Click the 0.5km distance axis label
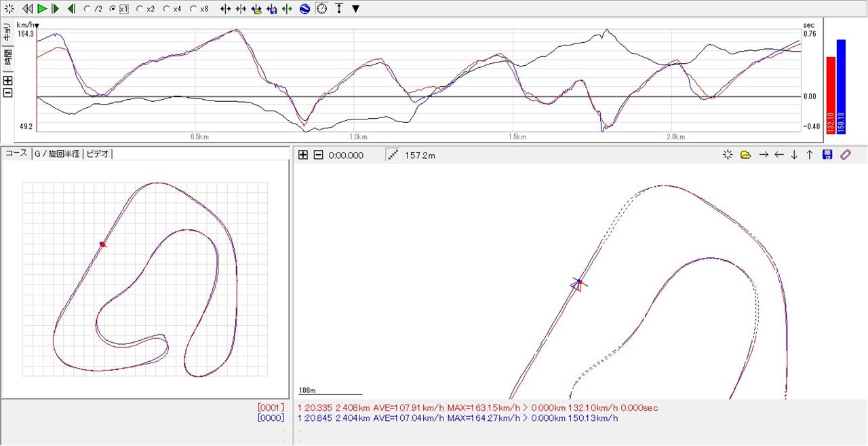 pos(199,136)
